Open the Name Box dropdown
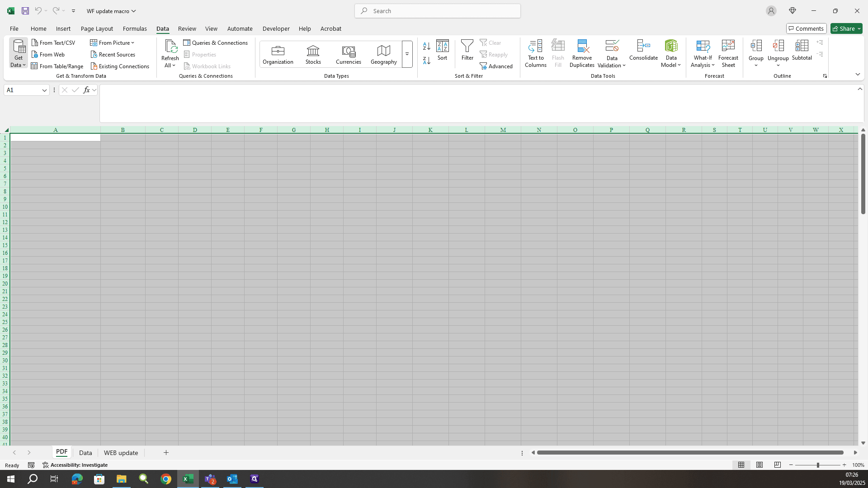868x488 pixels. coord(44,90)
